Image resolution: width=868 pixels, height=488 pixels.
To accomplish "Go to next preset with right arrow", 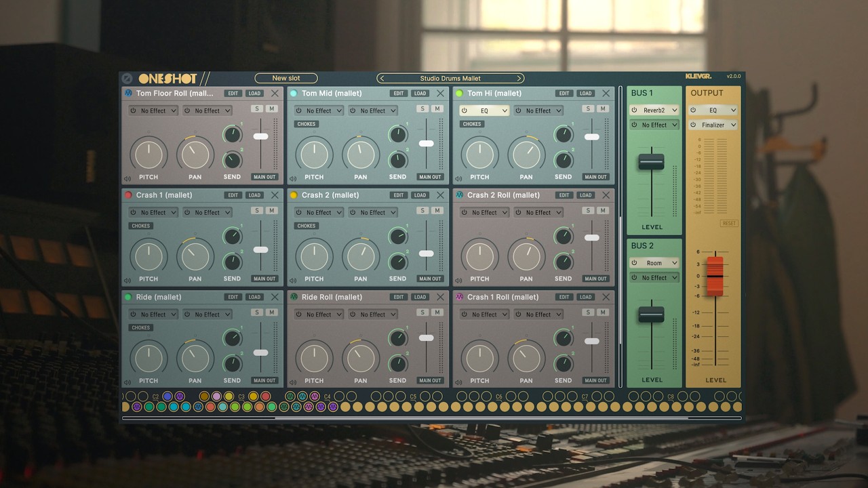I will click(519, 79).
